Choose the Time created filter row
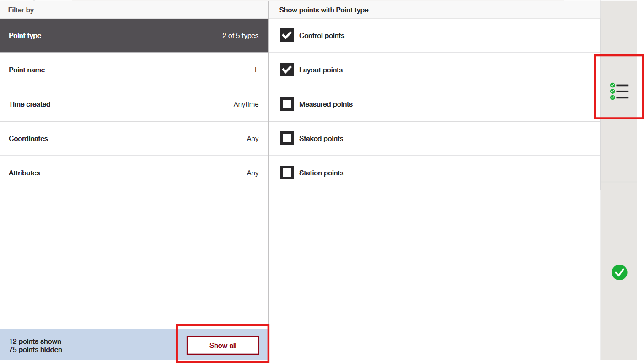The width and height of the screenshot is (644, 363). tap(30, 104)
